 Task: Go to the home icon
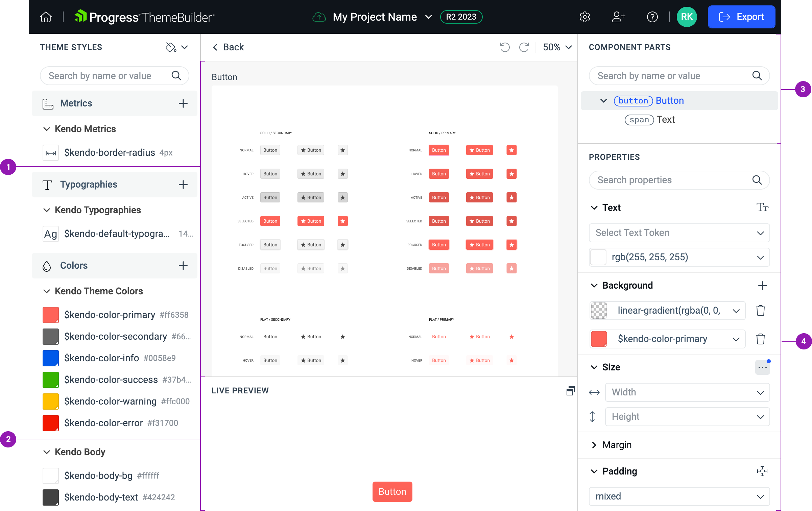pos(46,17)
